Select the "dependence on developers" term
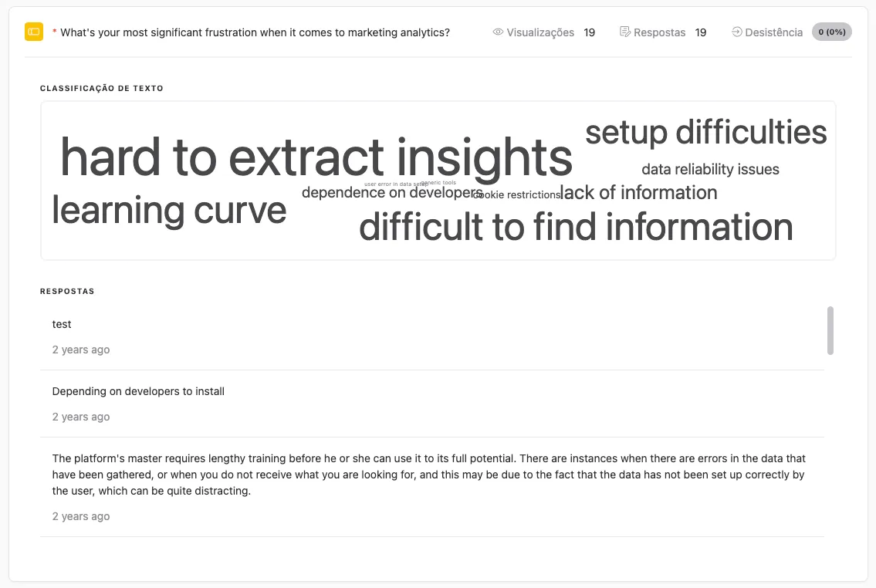The image size is (876, 588). coord(391,192)
